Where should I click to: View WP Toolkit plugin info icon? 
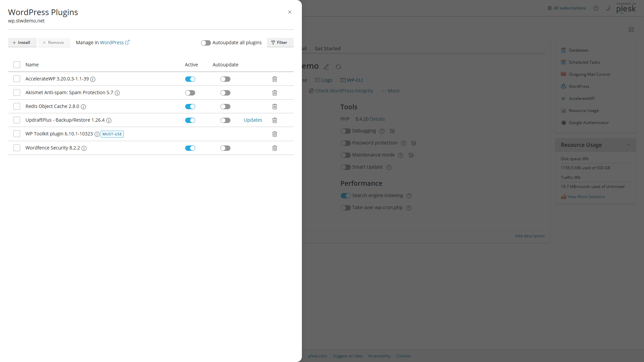pos(97,134)
